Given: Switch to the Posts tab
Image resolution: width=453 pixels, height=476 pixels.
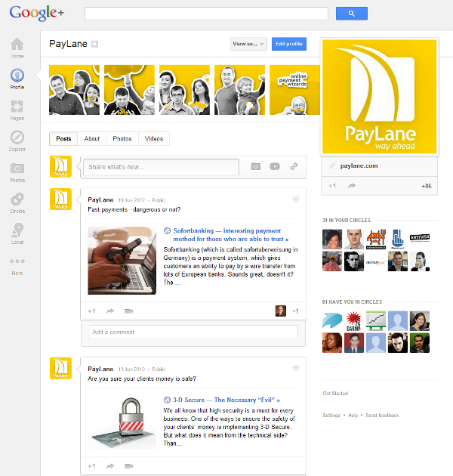Looking at the screenshot, I should click(63, 139).
